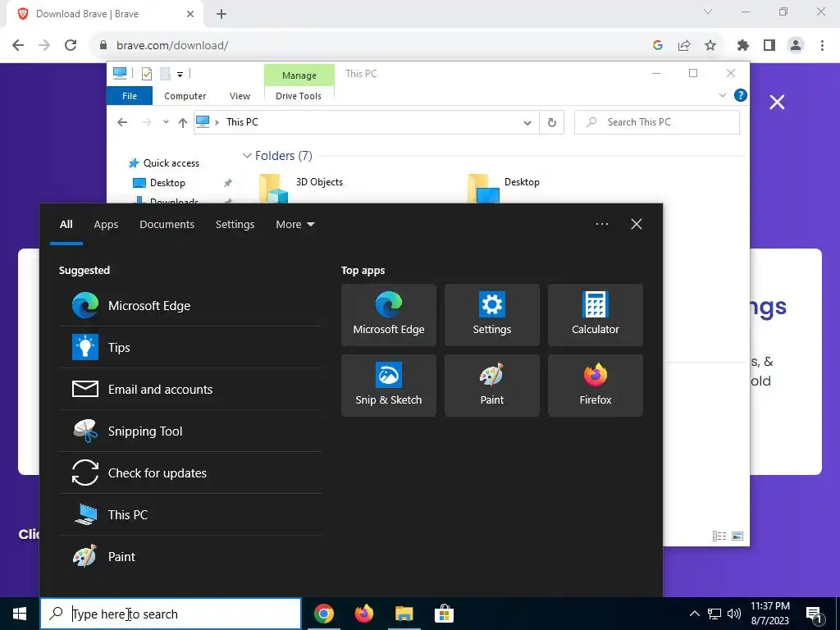Screen dimensions: 840x630
Task: Open volume control in system tray
Action: pos(734,614)
